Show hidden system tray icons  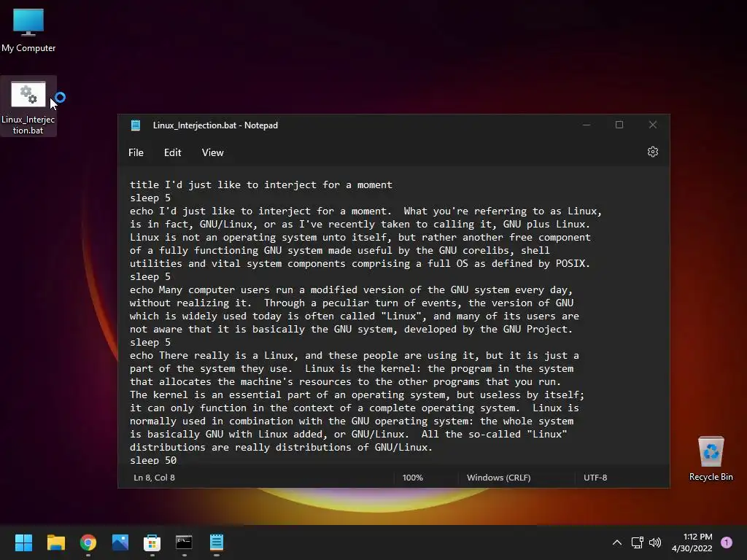(617, 542)
